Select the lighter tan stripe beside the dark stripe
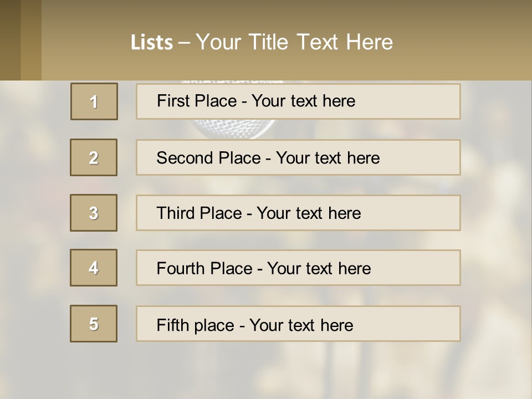Viewport: 532px width, 399px height. 31,40
